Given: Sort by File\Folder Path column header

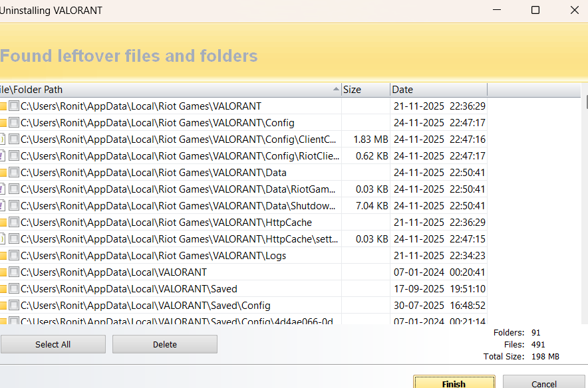Looking at the screenshot, I should coord(171,90).
